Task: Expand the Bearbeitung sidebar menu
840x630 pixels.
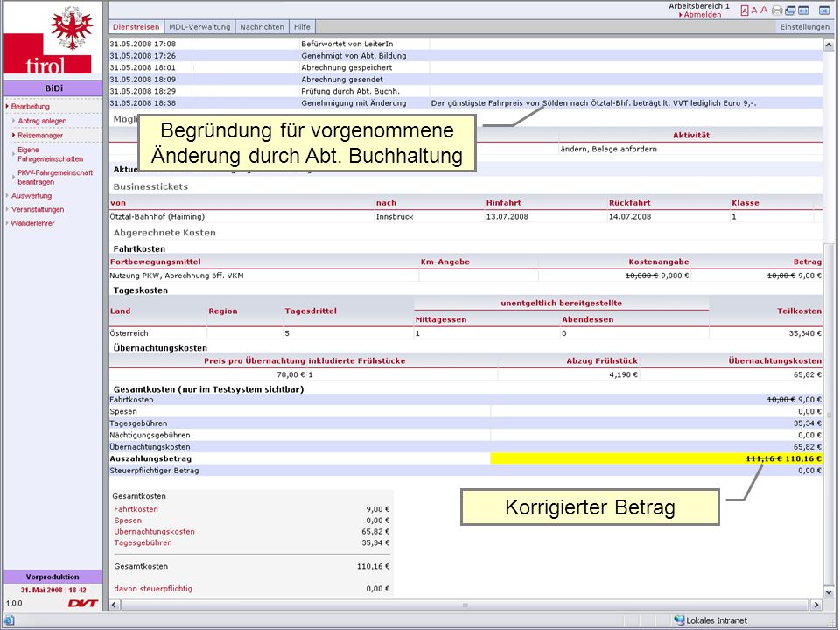Action: [30, 106]
